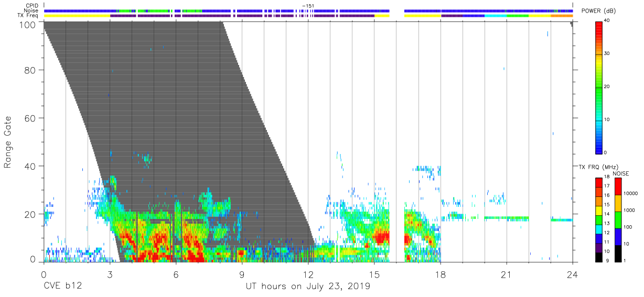Image resolution: width=644 pixels, height=297 pixels.
Task: Click the 18 tick on UT hours axis
Action: pos(441,275)
